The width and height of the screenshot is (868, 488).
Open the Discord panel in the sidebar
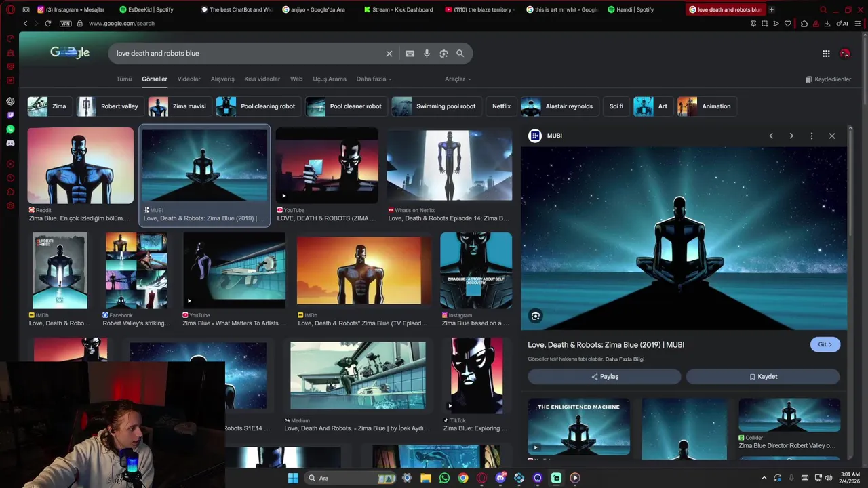click(x=10, y=143)
